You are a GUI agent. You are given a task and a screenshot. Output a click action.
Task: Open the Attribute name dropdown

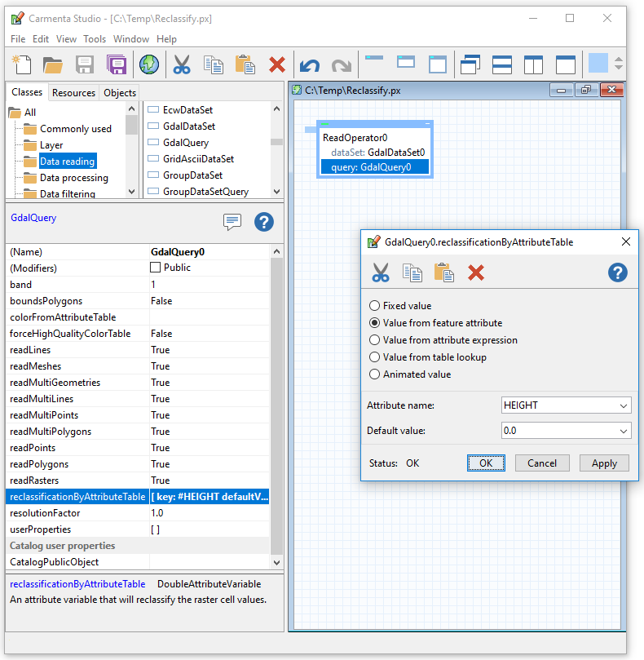click(x=624, y=405)
